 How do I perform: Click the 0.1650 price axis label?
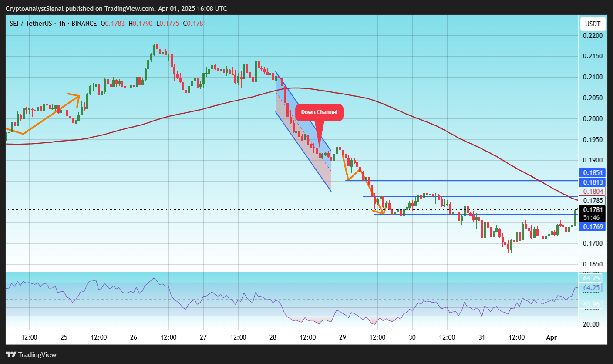[x=593, y=264]
